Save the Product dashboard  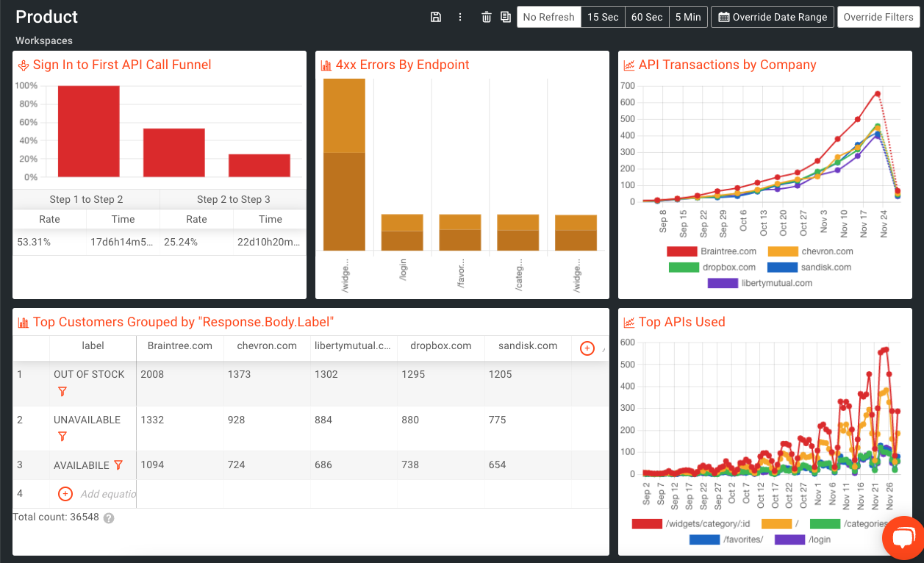[436, 16]
